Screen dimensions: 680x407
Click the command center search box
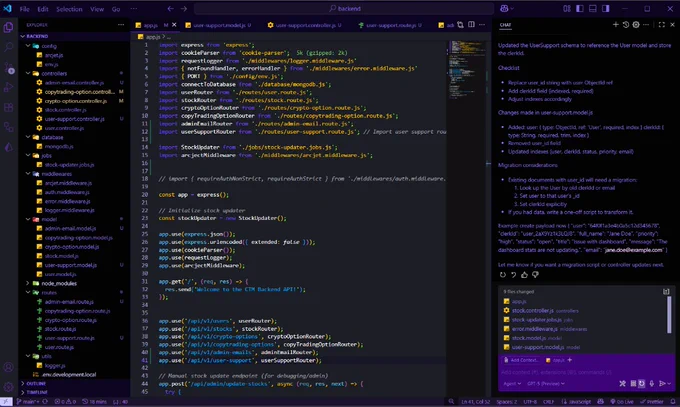344,8
